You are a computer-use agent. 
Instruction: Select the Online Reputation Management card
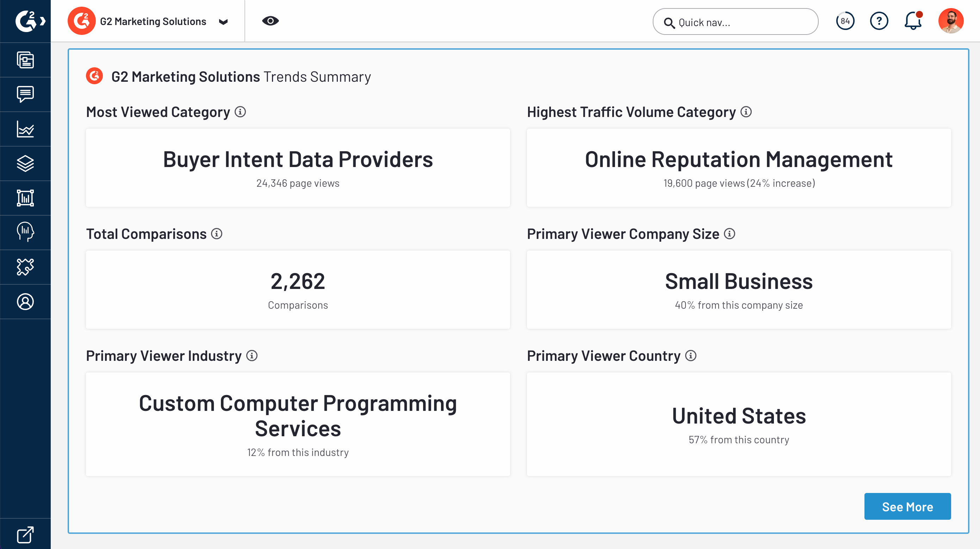(x=739, y=168)
